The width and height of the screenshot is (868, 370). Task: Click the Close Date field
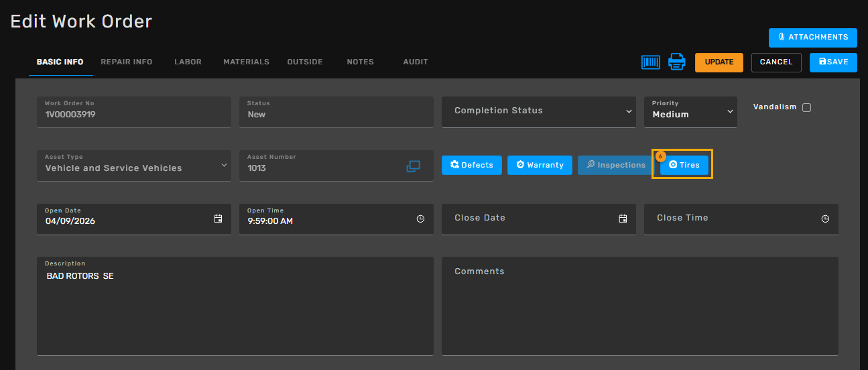[539, 219]
